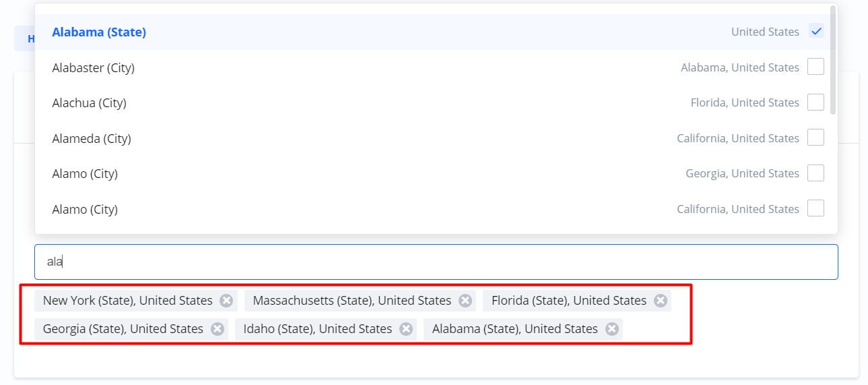Uncheck the Alabama (State) checkbox
This screenshot has height=385, width=868.
[x=816, y=32]
